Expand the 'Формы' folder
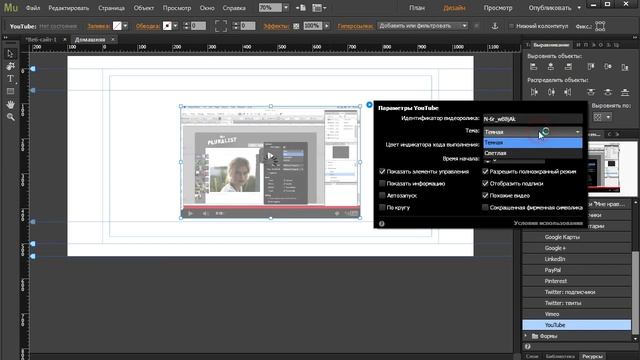The width and height of the screenshot is (640, 360). coord(526,336)
